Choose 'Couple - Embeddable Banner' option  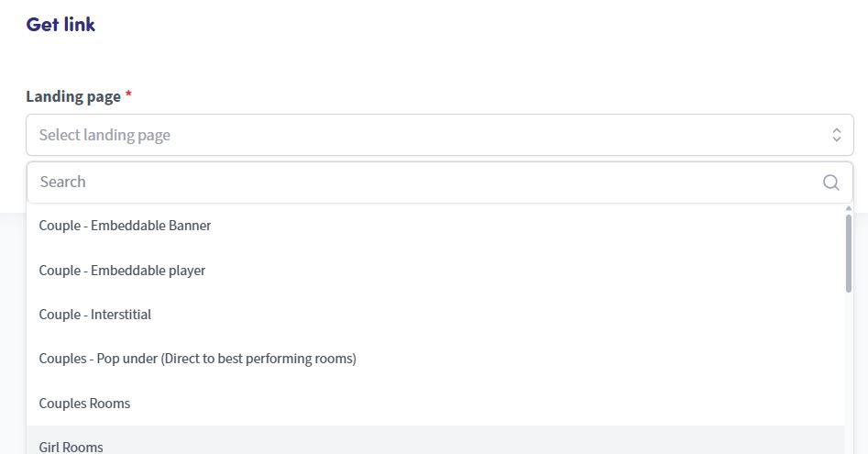click(125, 226)
